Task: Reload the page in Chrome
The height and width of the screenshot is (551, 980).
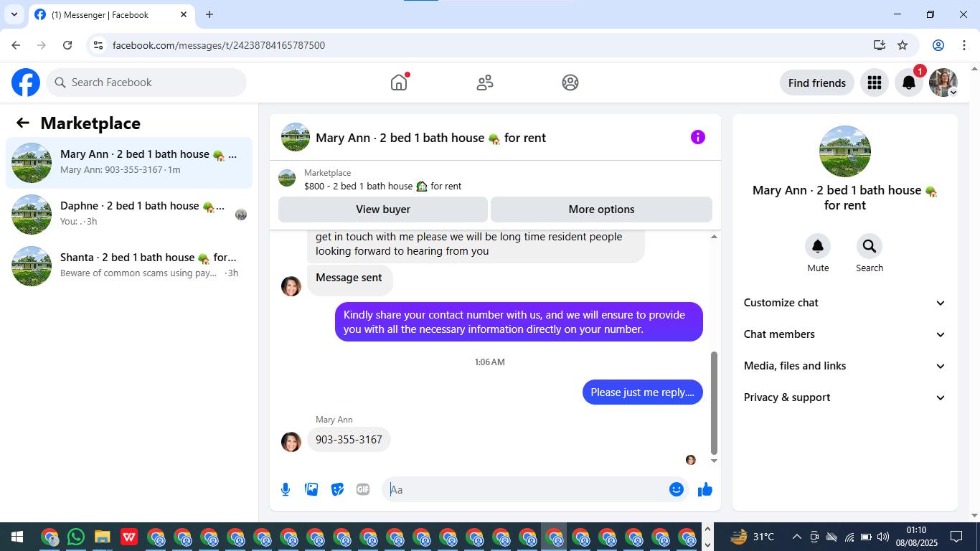Action: click(x=67, y=45)
